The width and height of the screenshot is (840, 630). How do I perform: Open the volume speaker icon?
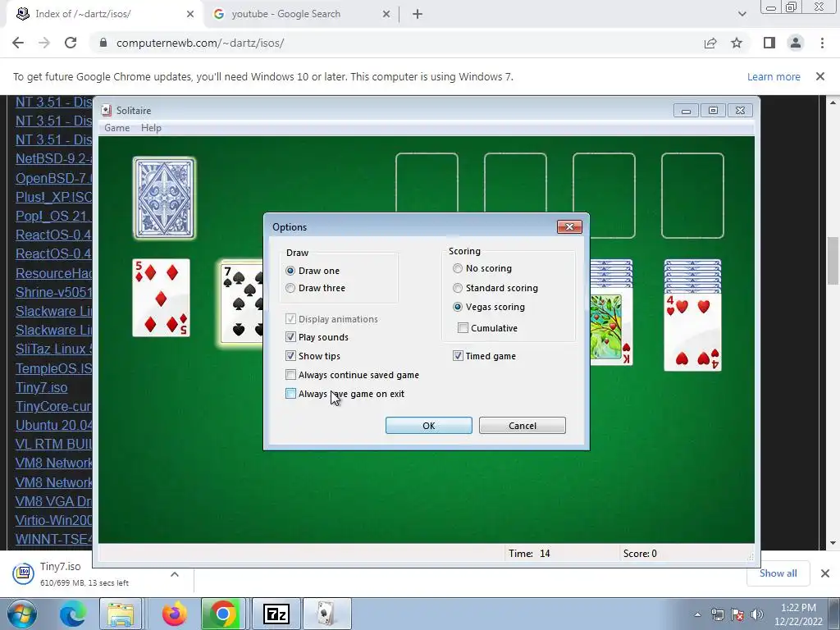click(756, 614)
